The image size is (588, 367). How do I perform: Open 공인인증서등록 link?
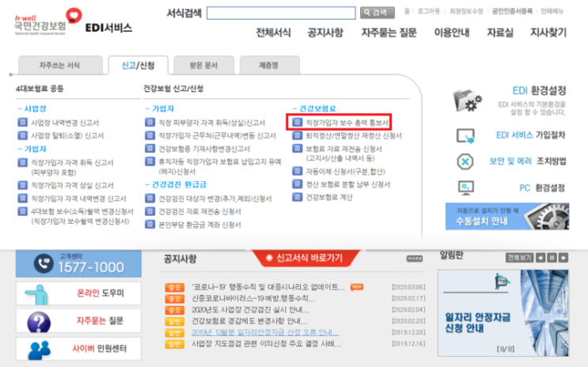[512, 11]
